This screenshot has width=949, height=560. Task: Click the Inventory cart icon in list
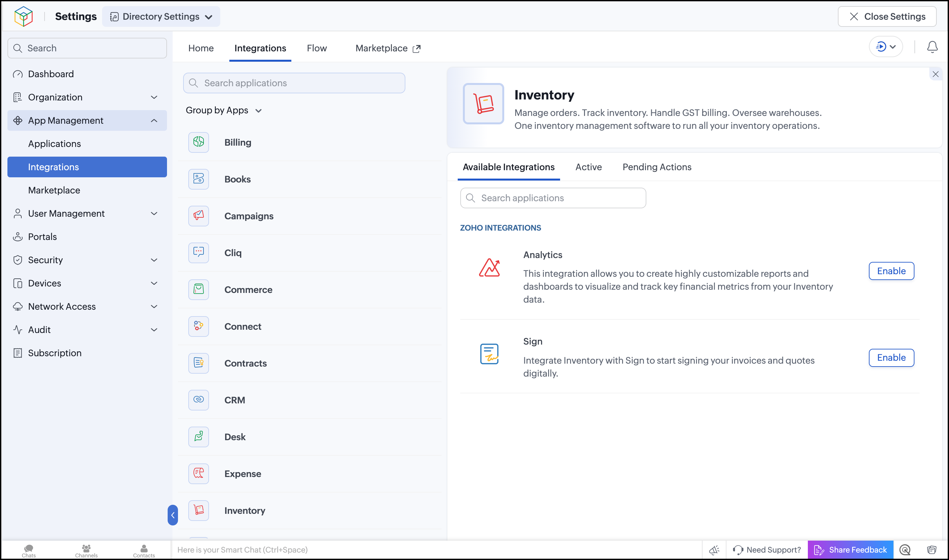point(198,510)
